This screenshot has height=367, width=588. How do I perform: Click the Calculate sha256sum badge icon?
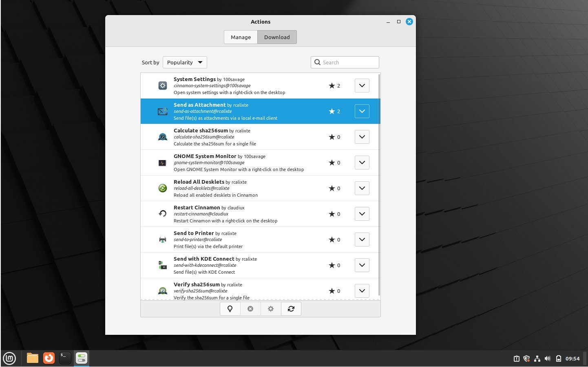pyautogui.click(x=163, y=137)
